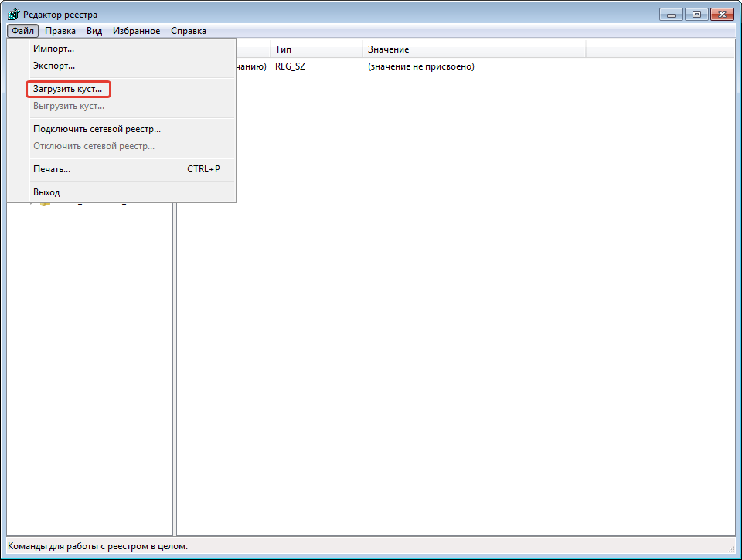Click Выход to exit the editor

pyautogui.click(x=46, y=192)
